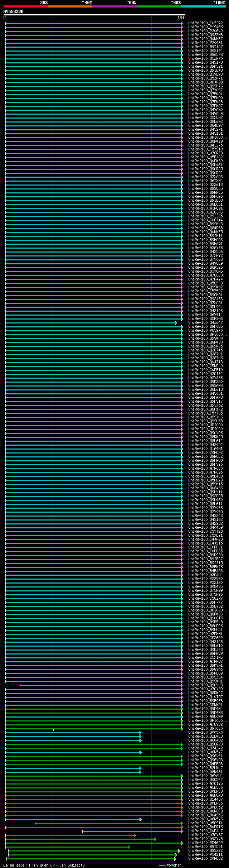The height and width of the screenshot is (868, 229).
Task: Select hit label UniRef100_Q03194
Action: coord(205,51)
